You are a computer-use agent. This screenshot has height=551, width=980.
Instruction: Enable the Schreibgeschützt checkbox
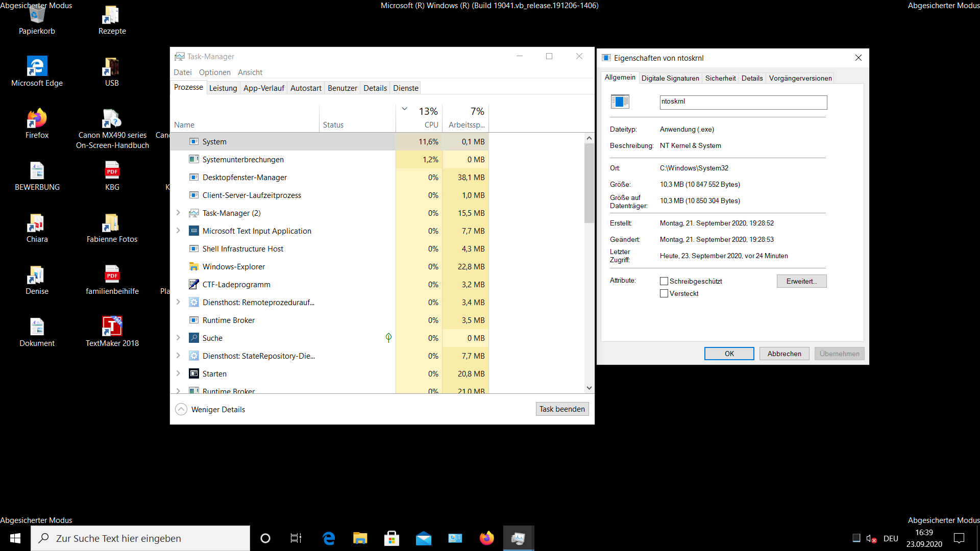(664, 281)
